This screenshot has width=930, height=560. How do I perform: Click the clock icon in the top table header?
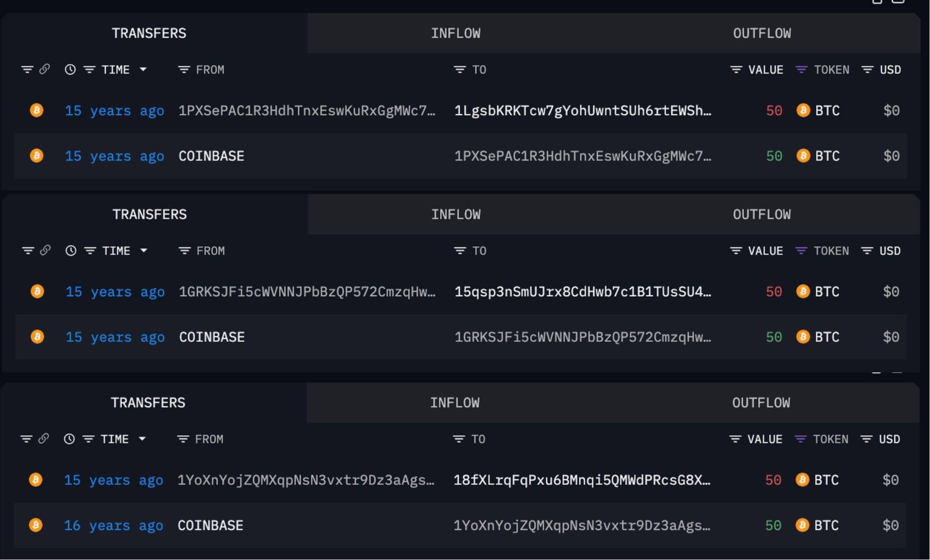70,70
